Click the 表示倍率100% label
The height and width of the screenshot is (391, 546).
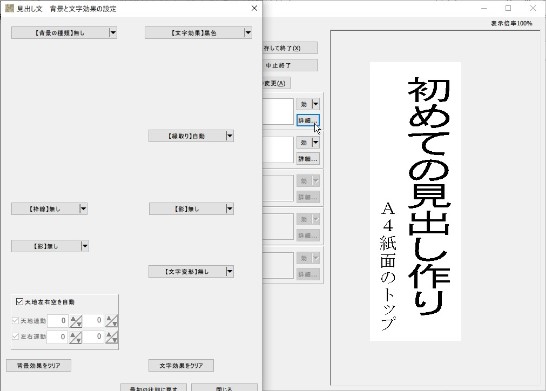point(512,23)
